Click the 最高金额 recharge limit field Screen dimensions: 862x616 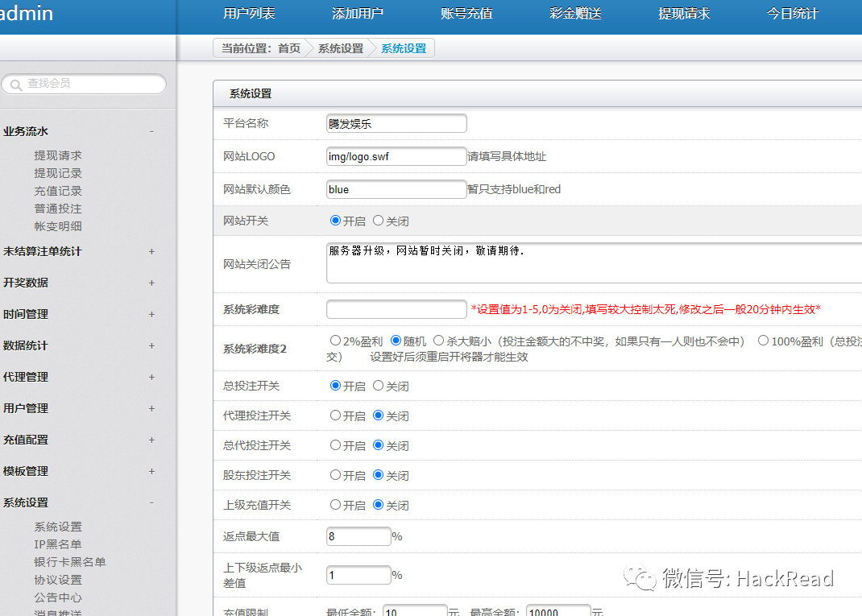(558, 611)
